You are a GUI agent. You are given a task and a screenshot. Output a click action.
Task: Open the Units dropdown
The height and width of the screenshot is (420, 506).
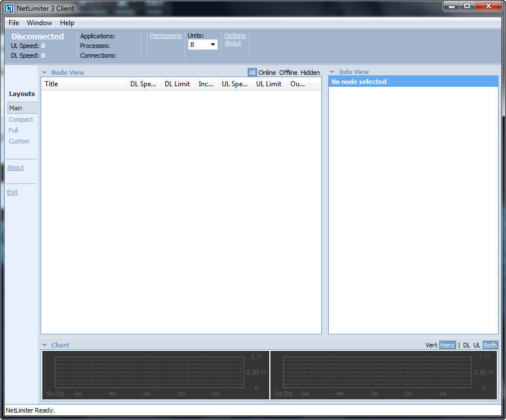pos(212,44)
